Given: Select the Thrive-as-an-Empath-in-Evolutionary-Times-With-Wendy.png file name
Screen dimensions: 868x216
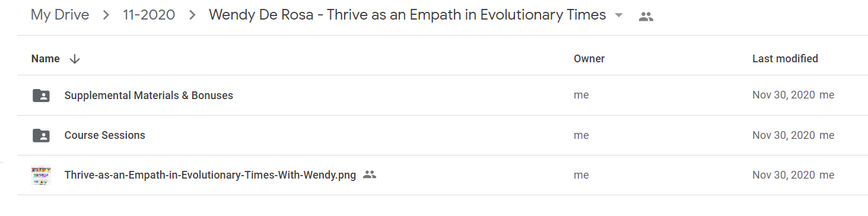Looking at the screenshot, I should (x=210, y=175).
